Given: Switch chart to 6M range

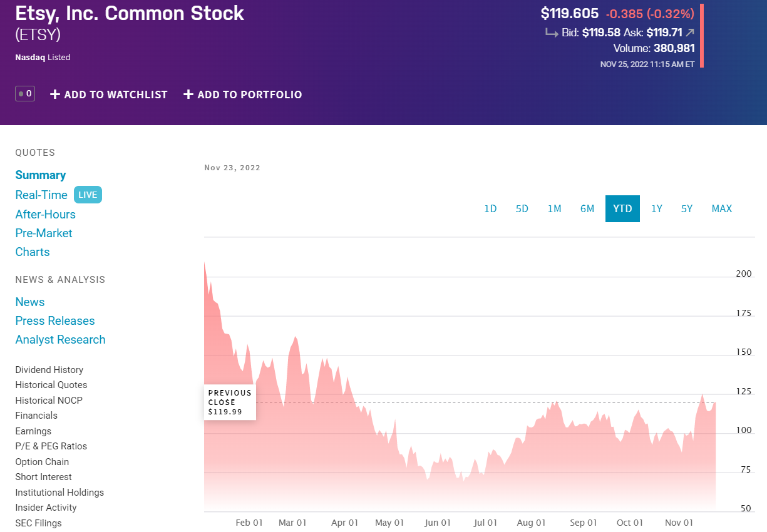Looking at the screenshot, I should [587, 208].
